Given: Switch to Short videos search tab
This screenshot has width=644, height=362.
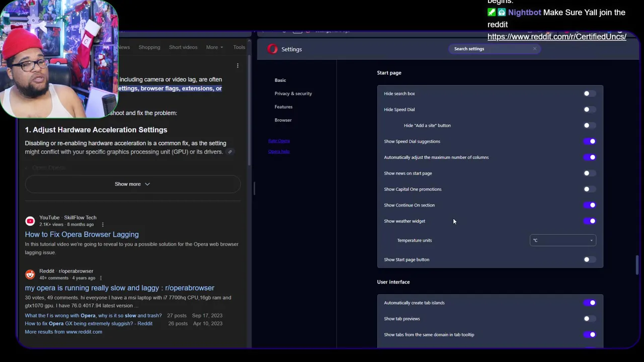Looking at the screenshot, I should click(x=183, y=47).
